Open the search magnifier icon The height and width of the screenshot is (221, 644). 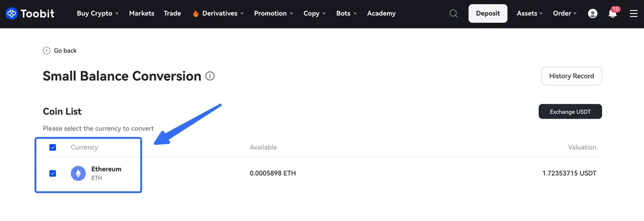(453, 14)
